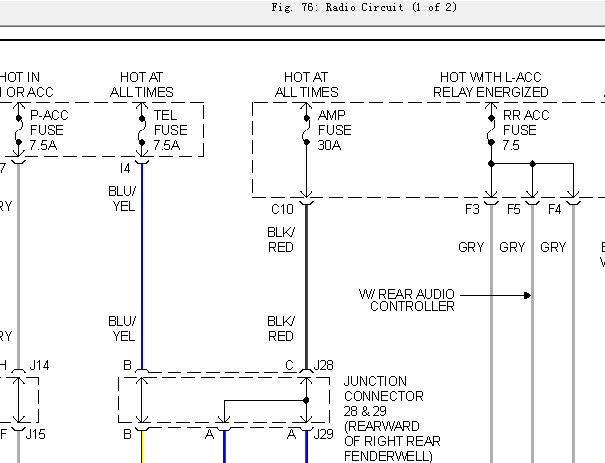
Task: Click 'HOT AT ALL TIMES' above AMP fuse
Action: [306, 84]
